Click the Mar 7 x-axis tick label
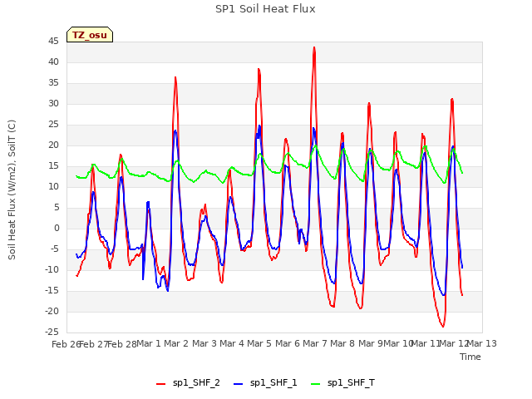532x399 pixels. tap(315, 343)
